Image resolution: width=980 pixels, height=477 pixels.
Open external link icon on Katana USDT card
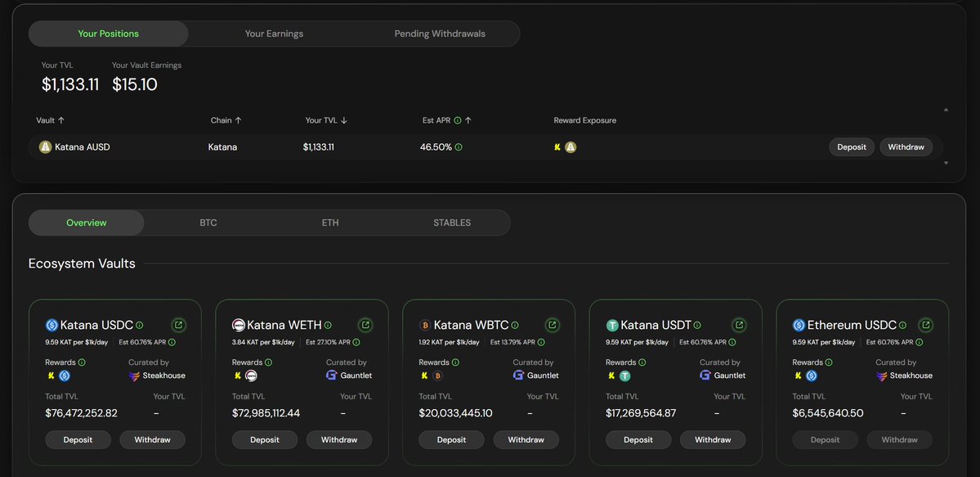pos(740,325)
